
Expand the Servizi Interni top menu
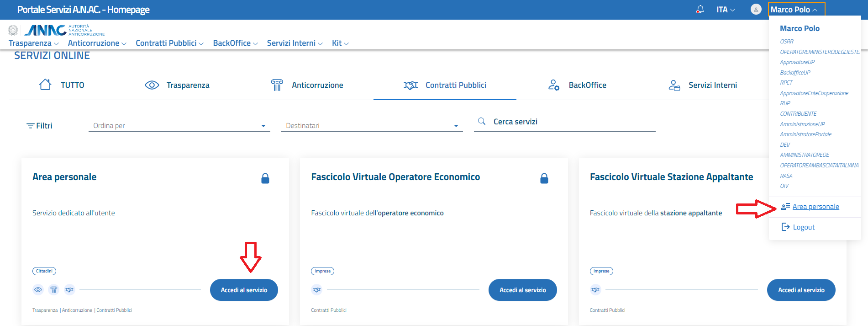295,43
